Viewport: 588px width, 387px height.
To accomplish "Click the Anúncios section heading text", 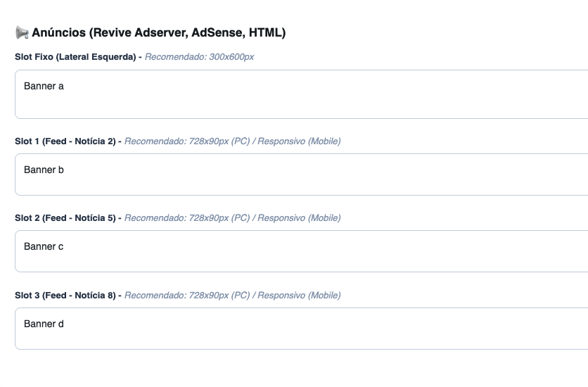I will (x=58, y=32).
